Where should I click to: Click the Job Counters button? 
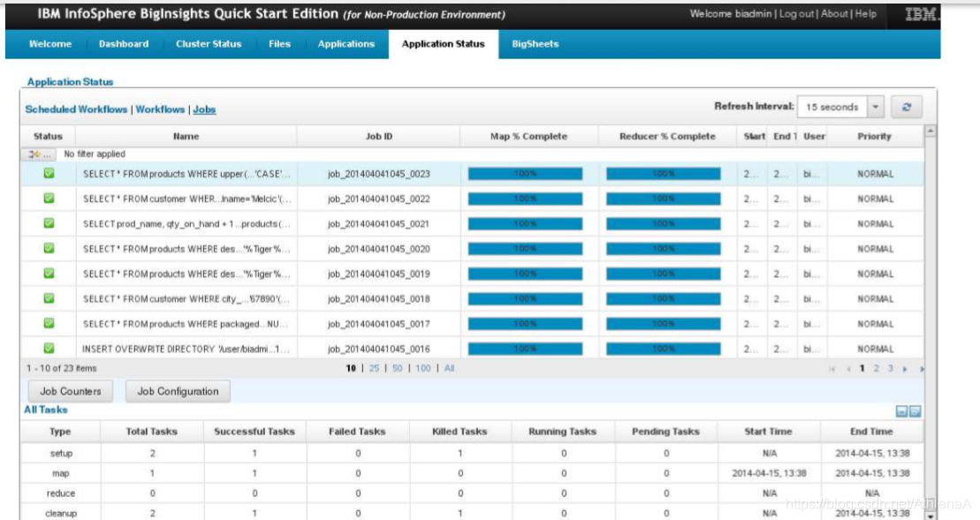pyautogui.click(x=71, y=391)
